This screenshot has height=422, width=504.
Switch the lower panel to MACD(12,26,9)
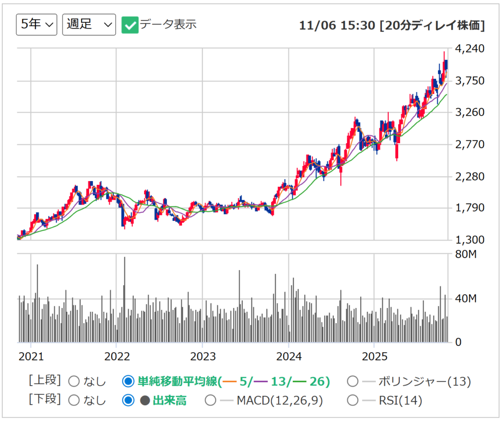pos(211,400)
